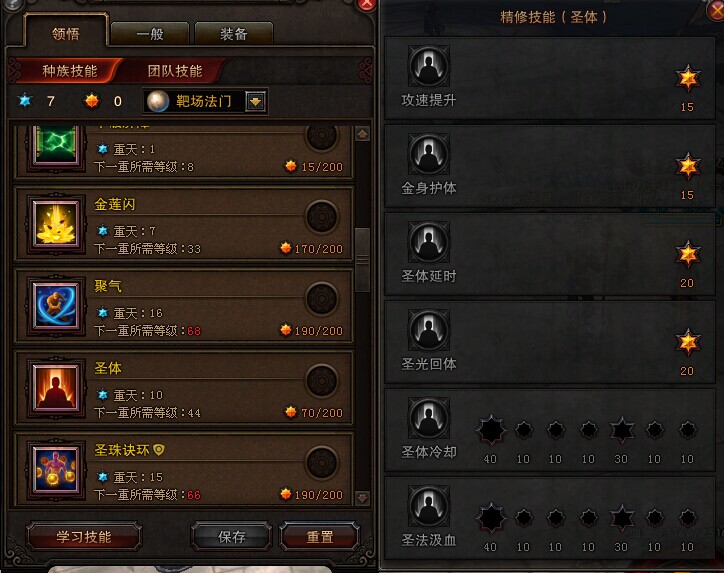Viewport: 724px width, 573px height.
Task: Toggle the round slot beside 聚气
Action: pos(322,299)
